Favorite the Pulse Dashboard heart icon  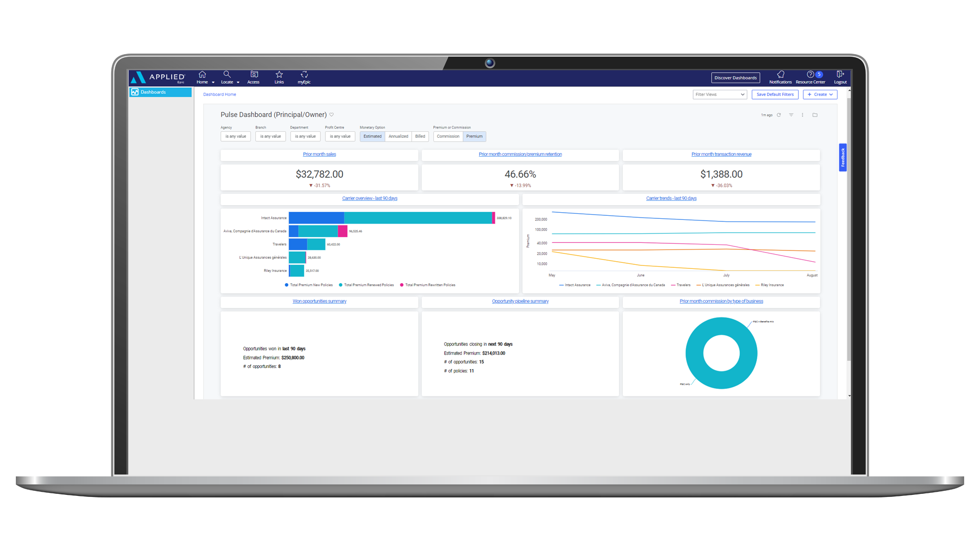[x=332, y=115]
